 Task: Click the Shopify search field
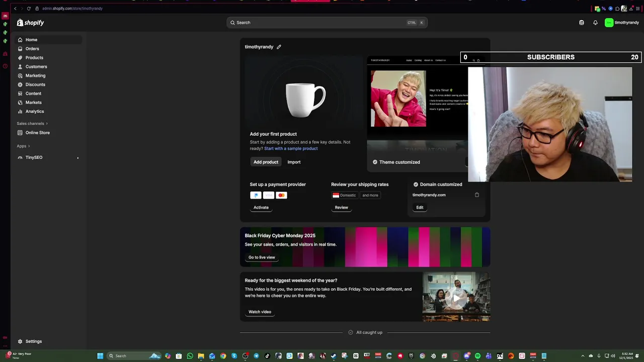(327, 23)
